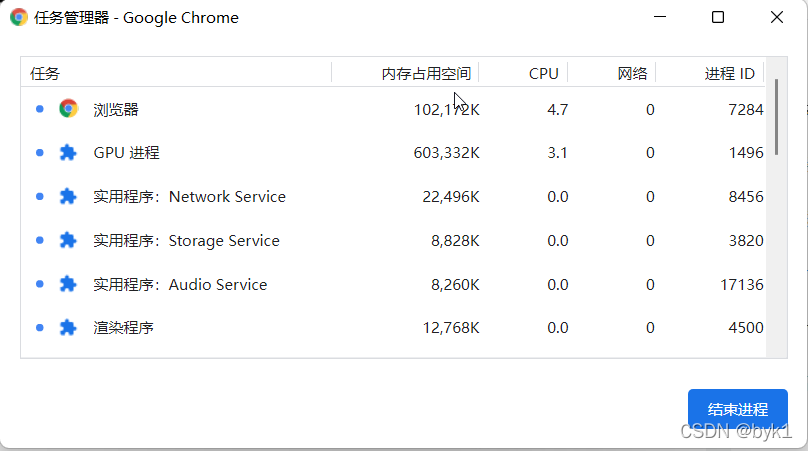Sort processes by 内存占用空间 column

(425, 74)
